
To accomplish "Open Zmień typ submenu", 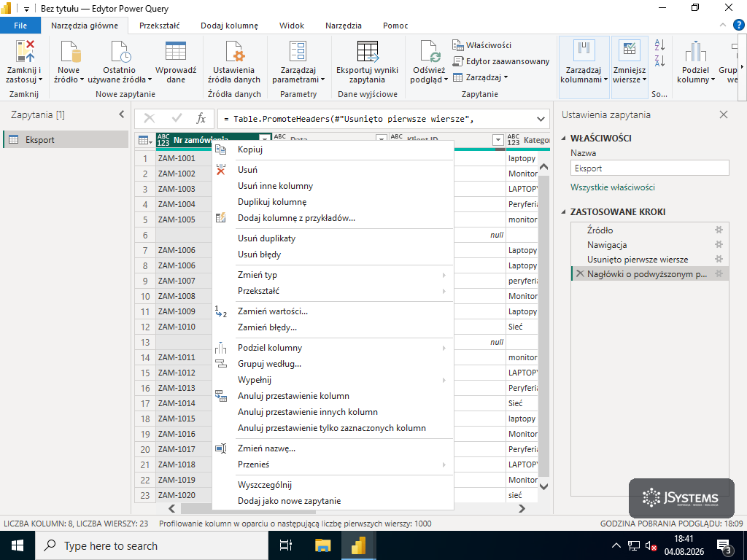I will click(x=333, y=275).
